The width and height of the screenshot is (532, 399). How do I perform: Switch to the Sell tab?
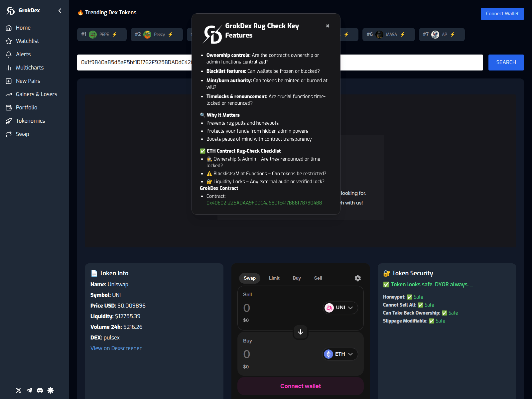coord(318,278)
